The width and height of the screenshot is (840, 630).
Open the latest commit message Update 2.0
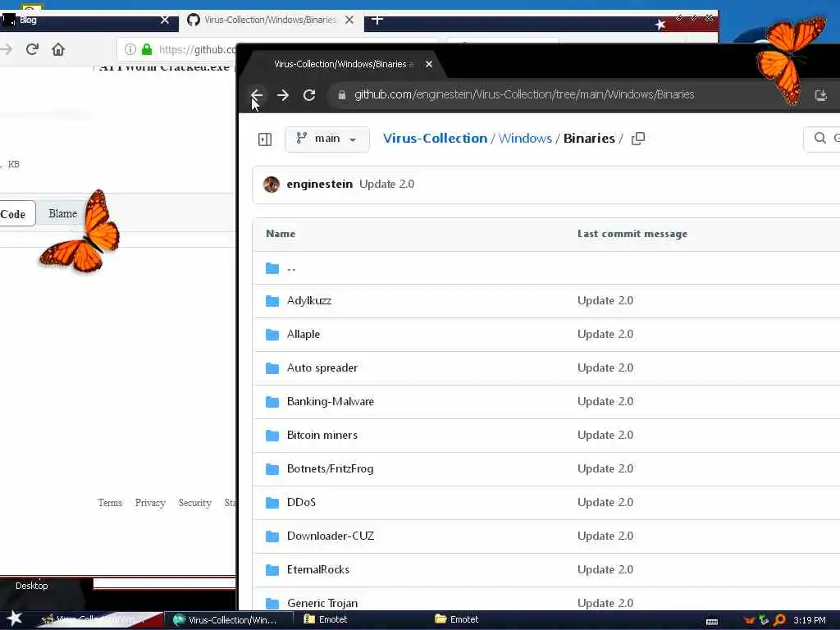click(387, 184)
